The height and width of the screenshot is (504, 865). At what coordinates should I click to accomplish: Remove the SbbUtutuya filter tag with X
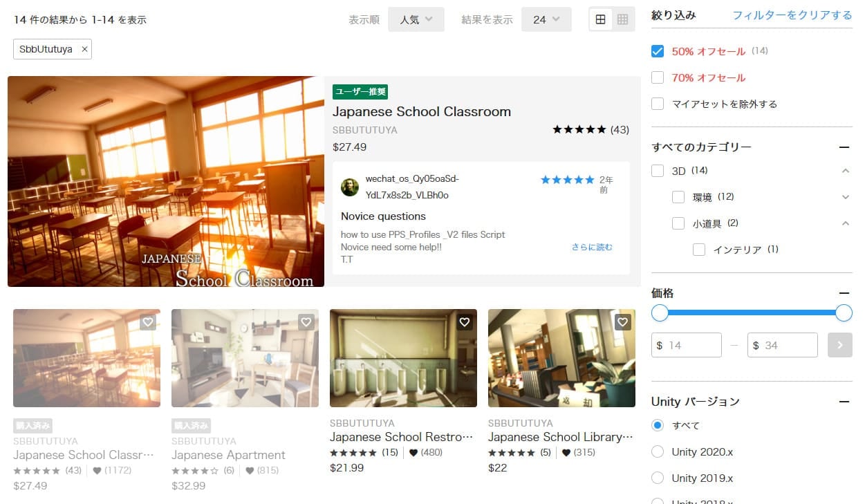pyautogui.click(x=84, y=49)
